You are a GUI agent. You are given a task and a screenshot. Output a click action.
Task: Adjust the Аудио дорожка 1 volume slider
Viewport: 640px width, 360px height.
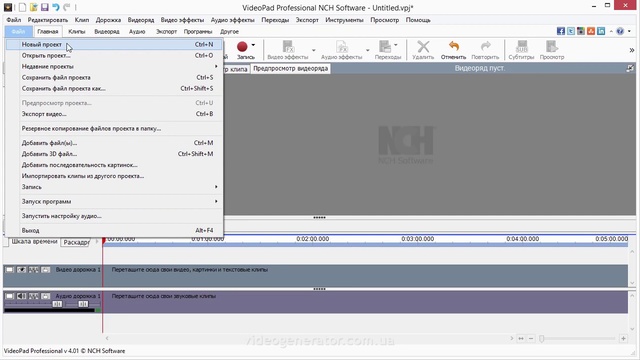(x=58, y=304)
